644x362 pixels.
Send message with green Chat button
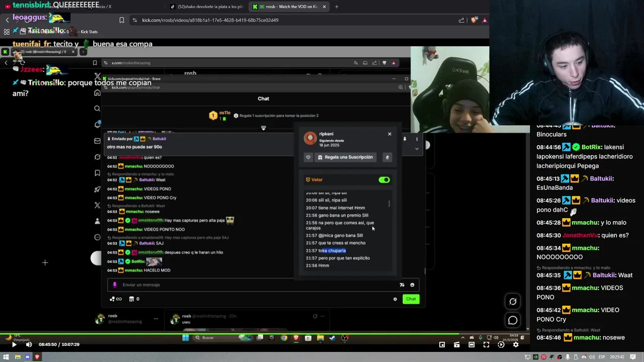[x=411, y=299]
